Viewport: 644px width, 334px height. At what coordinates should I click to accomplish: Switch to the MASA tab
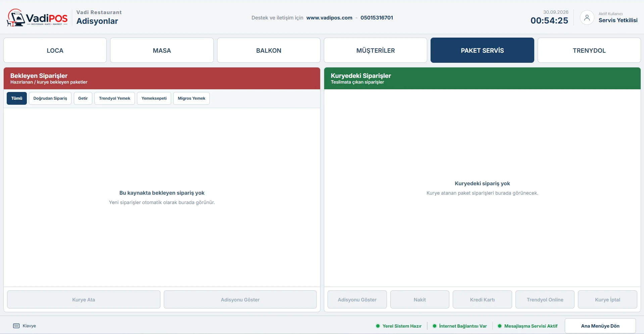(162, 50)
